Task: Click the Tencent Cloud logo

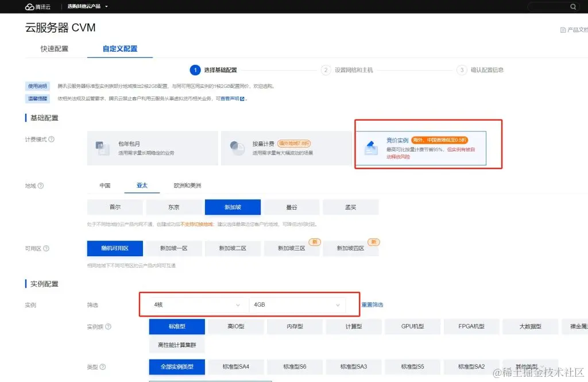Action: (x=37, y=7)
